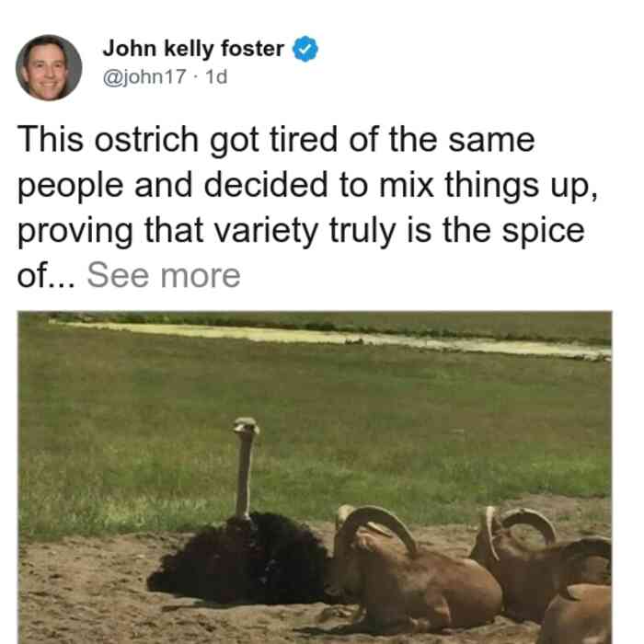This screenshot has width=644, height=644.
Task: Open John kelly foster's profile avatar
Action: 49,67
